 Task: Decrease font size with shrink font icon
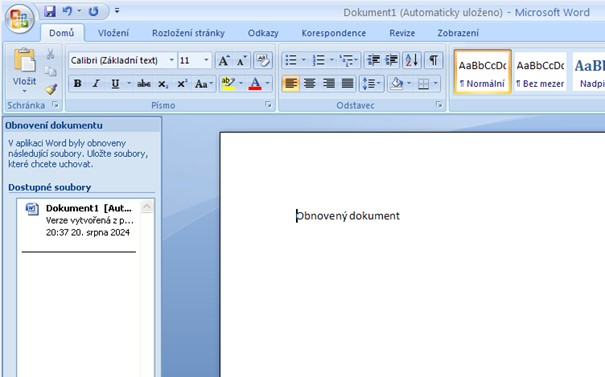(x=242, y=61)
